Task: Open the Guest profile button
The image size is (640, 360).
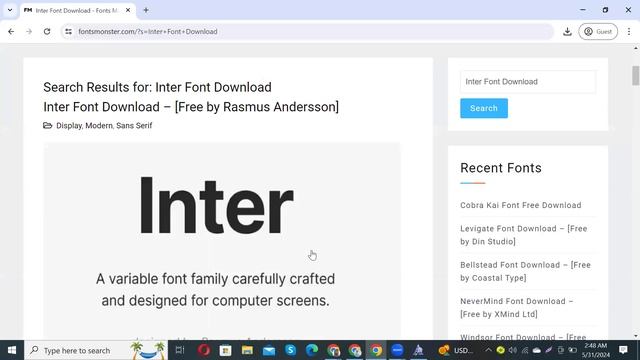Action: 598,31
